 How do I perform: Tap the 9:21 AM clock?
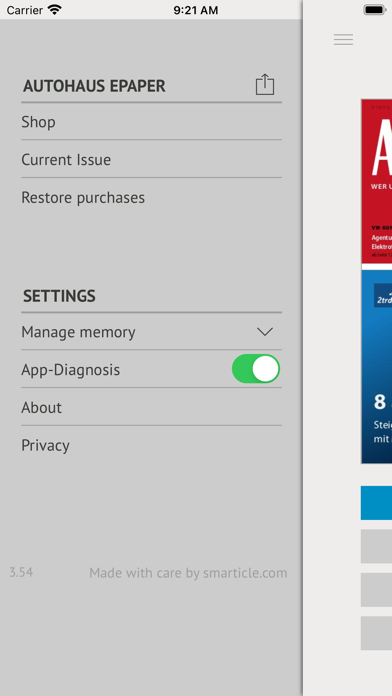(195, 10)
